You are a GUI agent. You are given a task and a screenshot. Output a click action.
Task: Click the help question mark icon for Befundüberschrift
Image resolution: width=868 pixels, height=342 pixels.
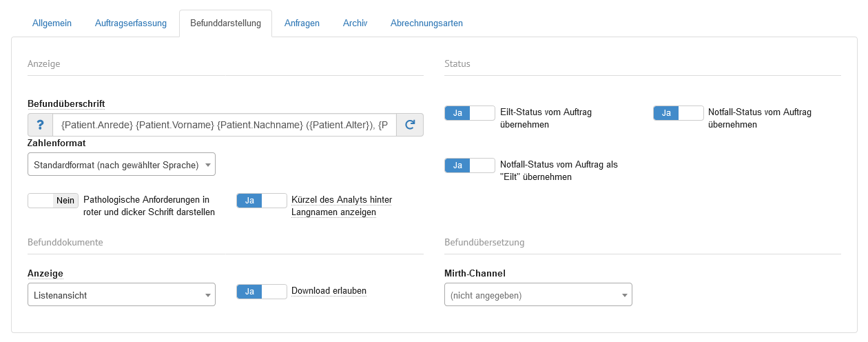pos(40,125)
